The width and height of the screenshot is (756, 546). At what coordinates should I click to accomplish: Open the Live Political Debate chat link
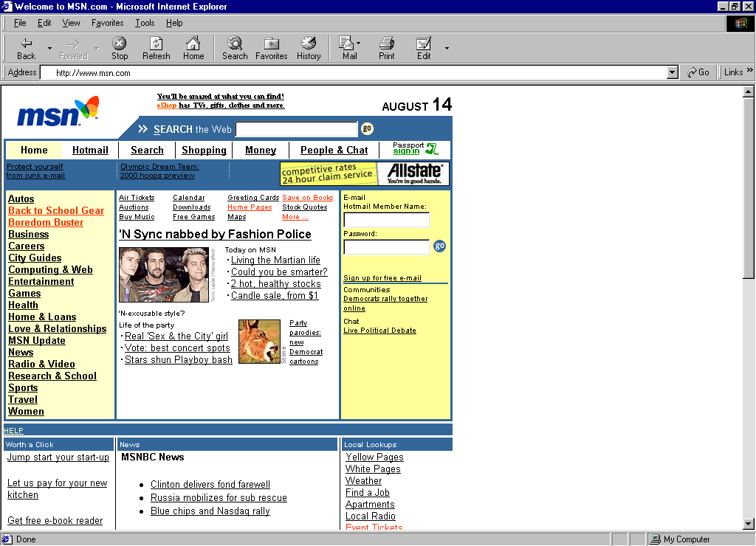[379, 331]
